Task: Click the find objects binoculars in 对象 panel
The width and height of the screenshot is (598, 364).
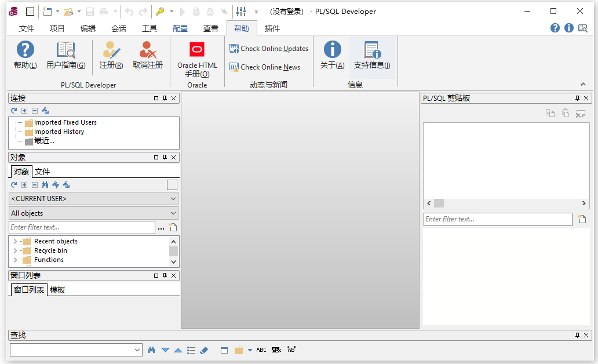Action: 45,185
